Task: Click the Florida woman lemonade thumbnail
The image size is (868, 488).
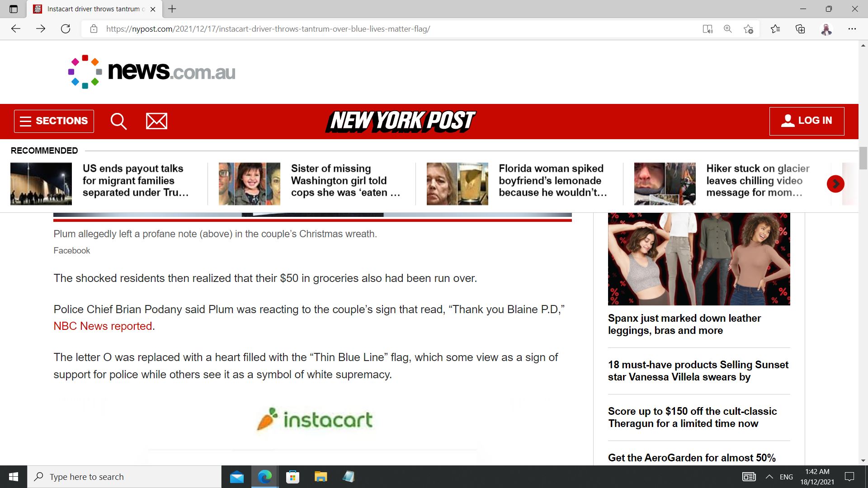Action: tap(457, 184)
